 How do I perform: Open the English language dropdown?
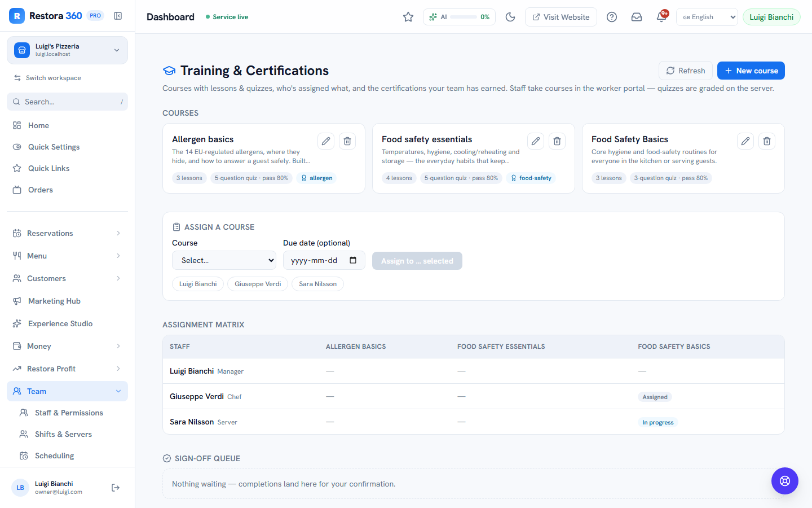[707, 17]
